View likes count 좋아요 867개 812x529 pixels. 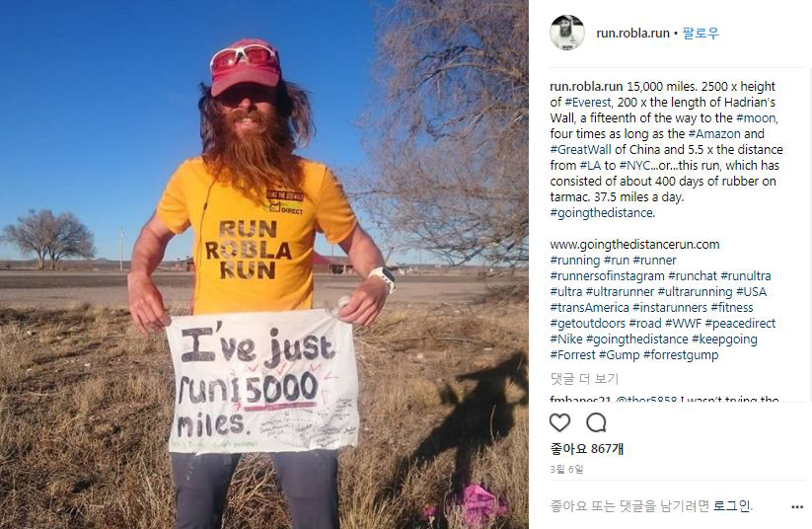587,449
